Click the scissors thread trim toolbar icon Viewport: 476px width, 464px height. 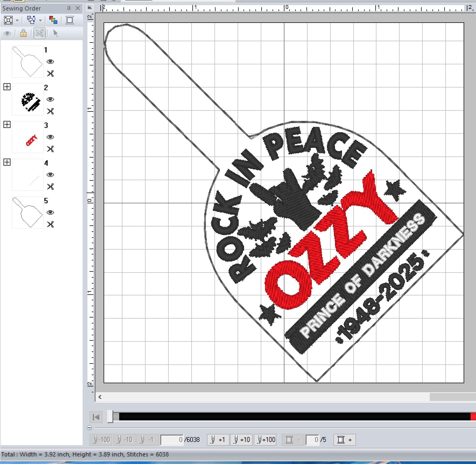(x=40, y=33)
